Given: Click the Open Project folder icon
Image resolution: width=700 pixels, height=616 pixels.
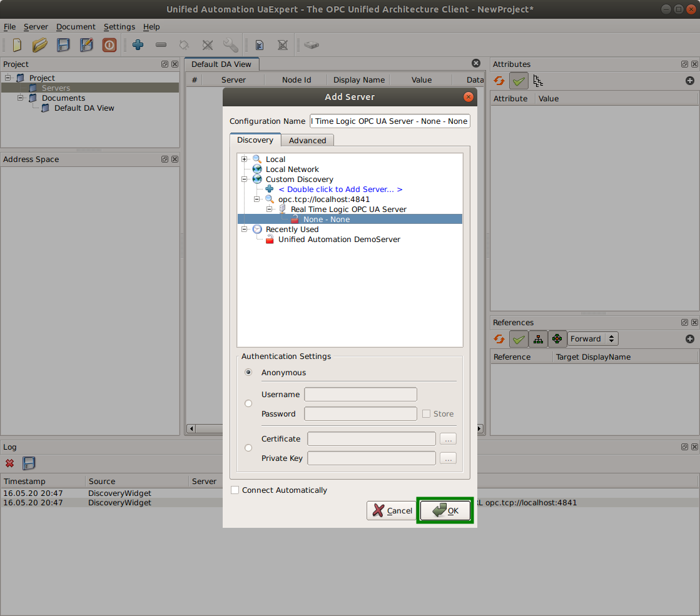Looking at the screenshot, I should 40,44.
